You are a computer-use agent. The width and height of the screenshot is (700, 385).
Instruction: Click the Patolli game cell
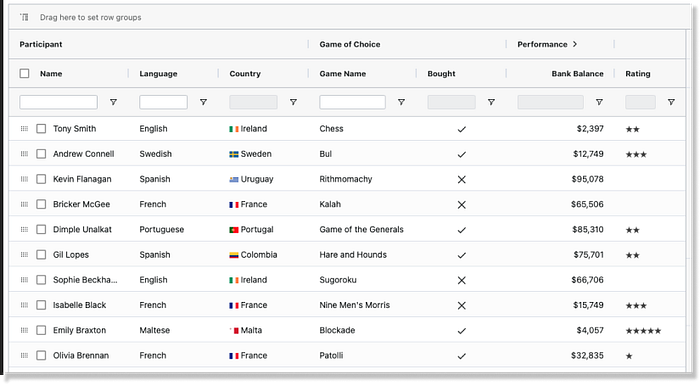click(331, 356)
